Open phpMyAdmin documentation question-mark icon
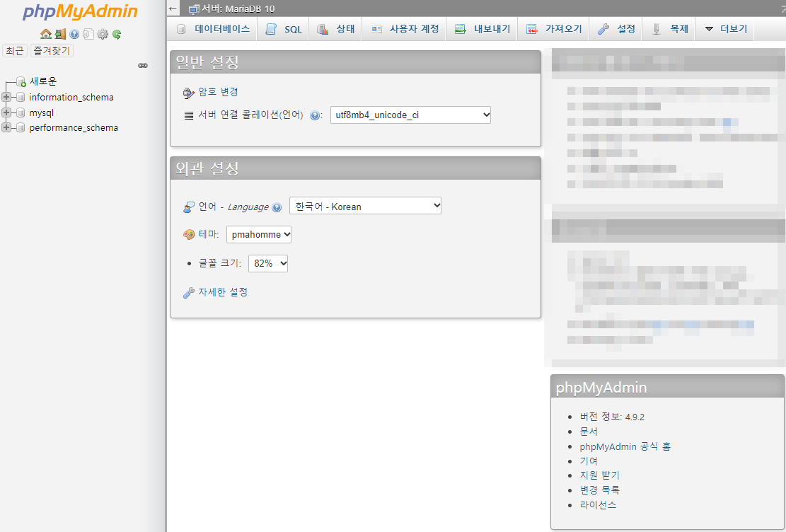This screenshot has height=532, width=786. [74, 34]
